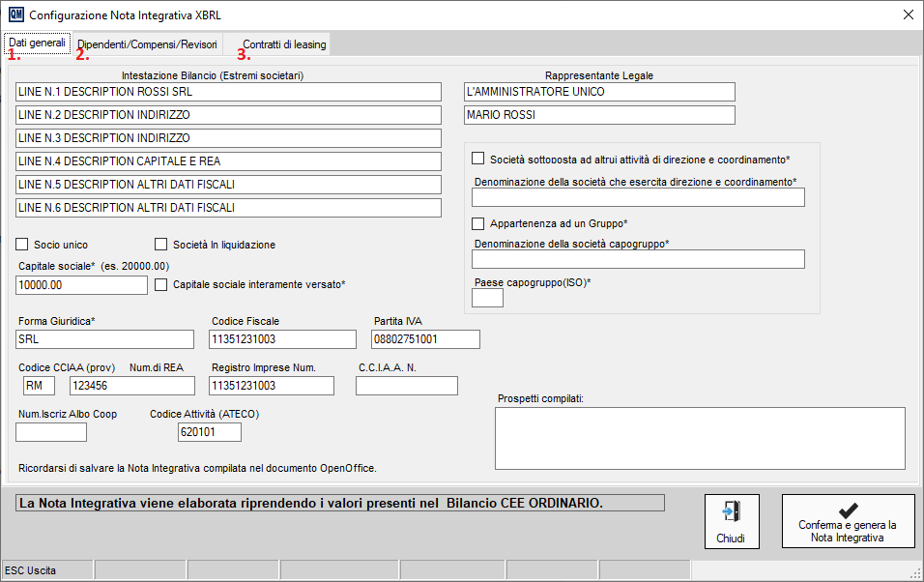
Task: Click the Prospetti compilati list box
Action: click(700, 438)
